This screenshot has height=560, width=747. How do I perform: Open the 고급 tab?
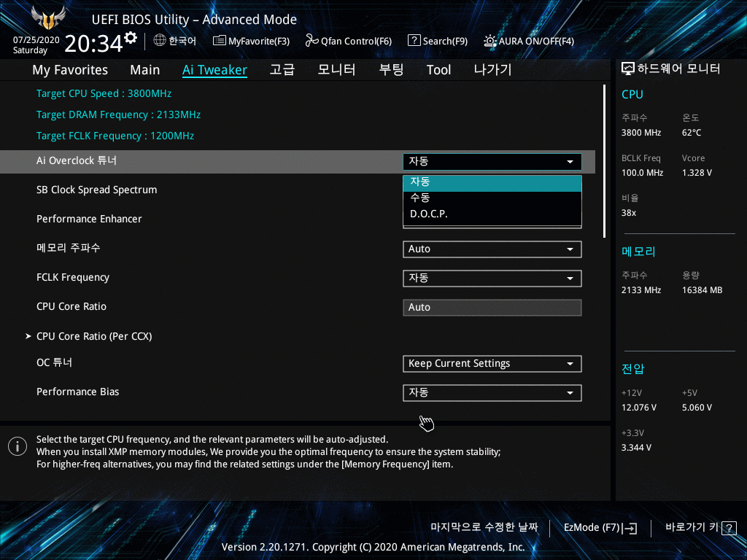282,69
